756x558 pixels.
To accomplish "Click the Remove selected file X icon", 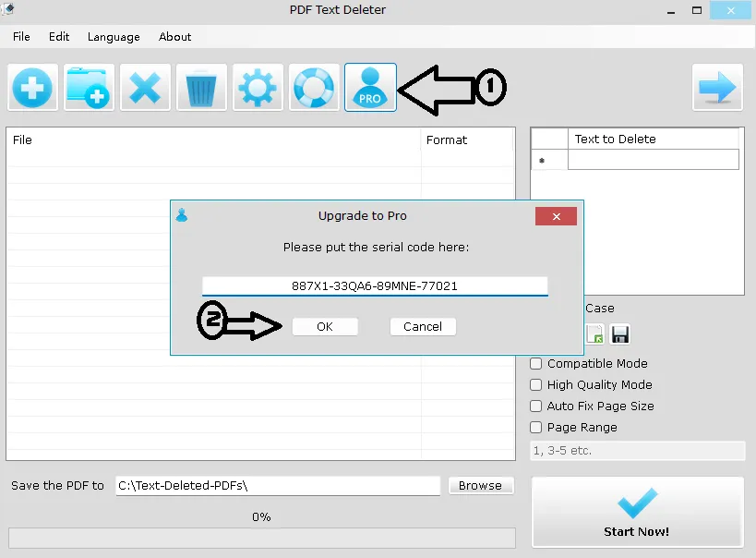I will pyautogui.click(x=146, y=89).
